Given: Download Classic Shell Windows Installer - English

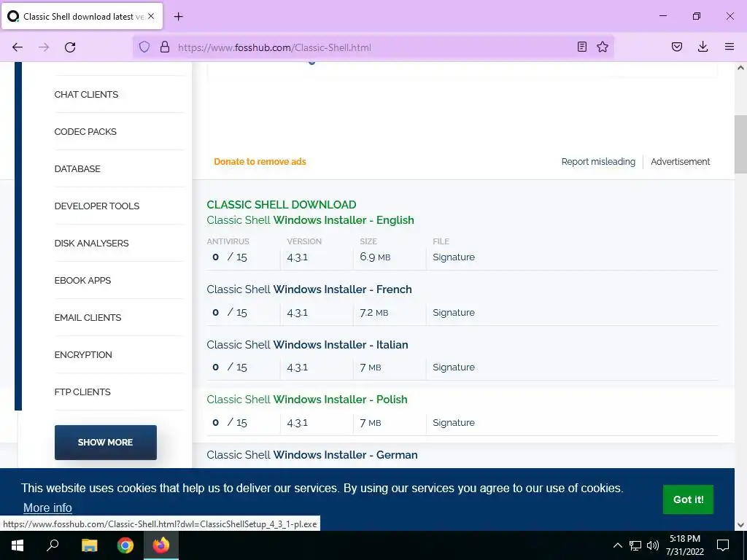Looking at the screenshot, I should pos(310,220).
